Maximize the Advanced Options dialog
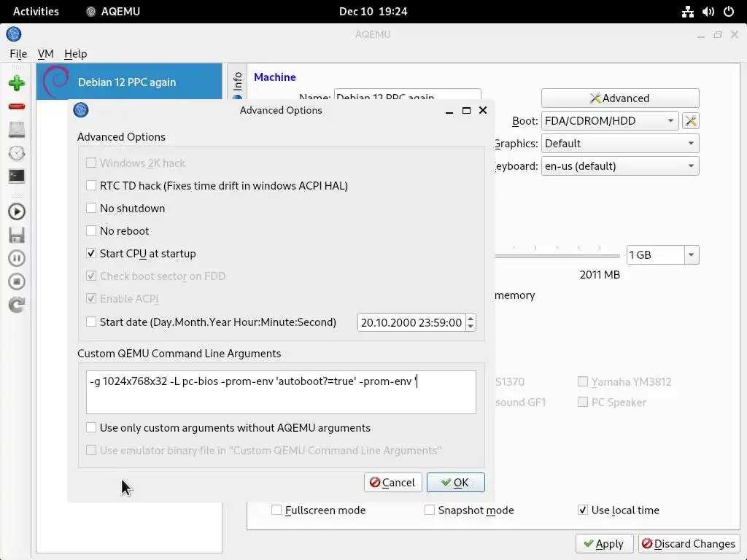The image size is (747, 560). (466, 111)
